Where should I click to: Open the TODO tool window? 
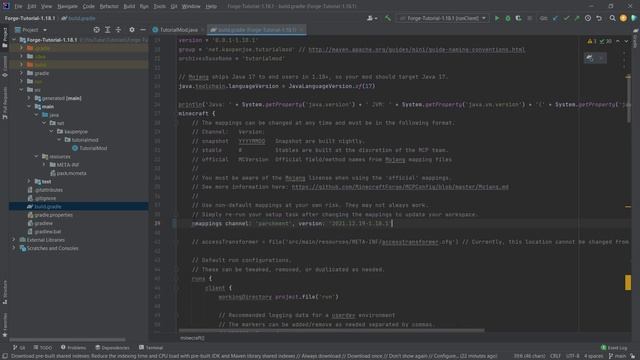tap(43, 348)
